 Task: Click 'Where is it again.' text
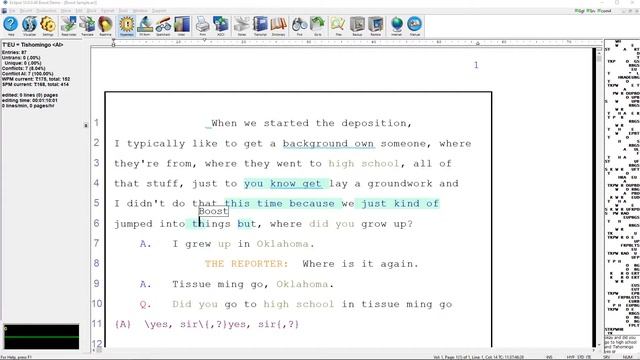[x=361, y=264]
